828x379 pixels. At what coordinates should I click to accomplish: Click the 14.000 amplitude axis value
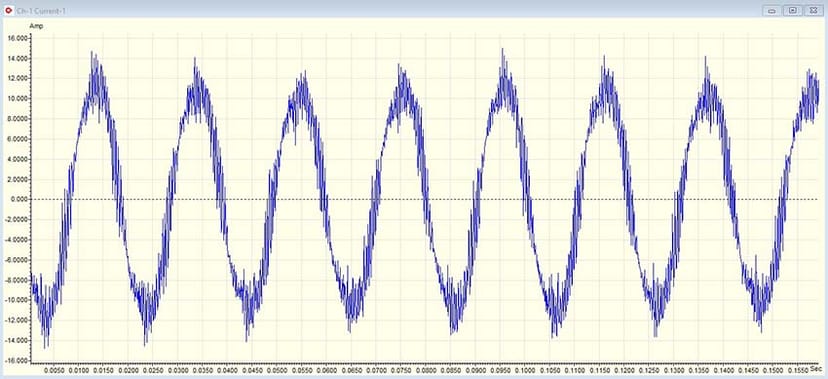17,59
